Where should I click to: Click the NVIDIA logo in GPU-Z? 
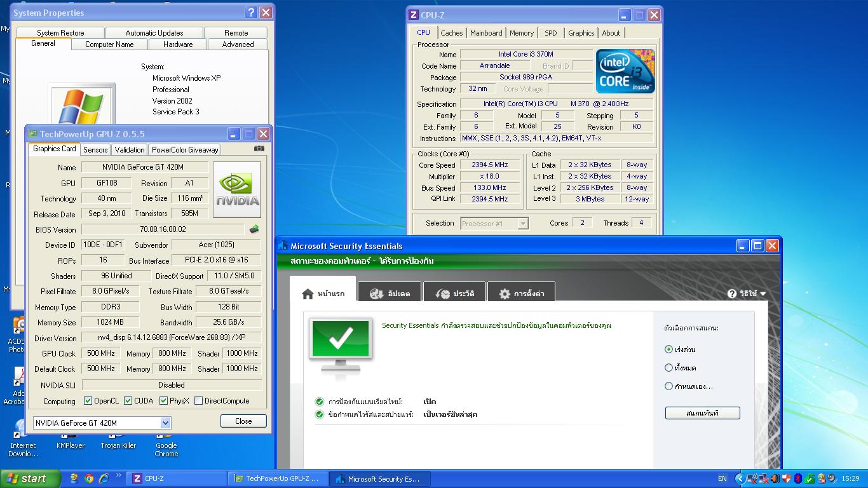coord(236,189)
